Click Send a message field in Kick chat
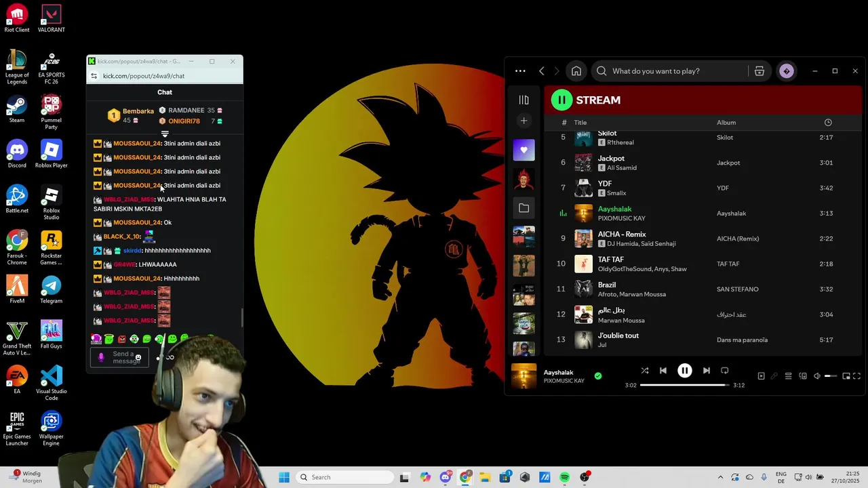The height and width of the screenshot is (488, 868). (119, 357)
